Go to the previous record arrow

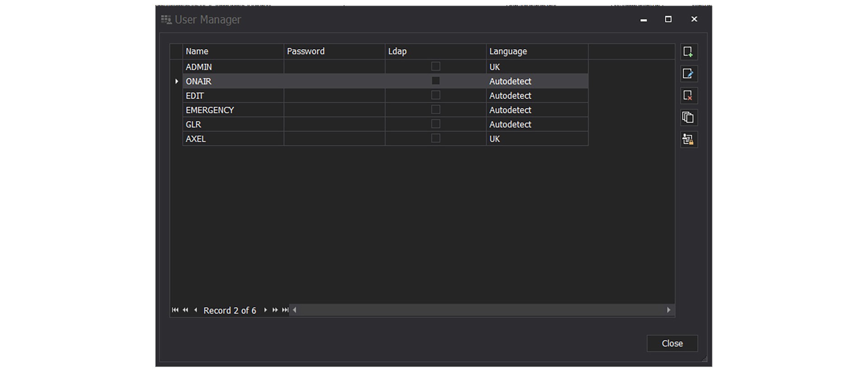[x=195, y=310]
